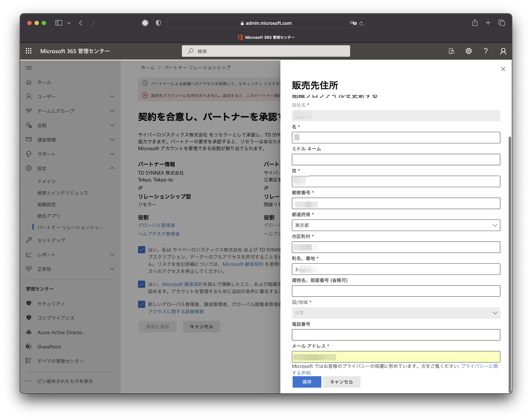The width and height of the screenshot is (532, 420).
Task: Click the settings gear icon in header
Action: pyautogui.click(x=469, y=51)
